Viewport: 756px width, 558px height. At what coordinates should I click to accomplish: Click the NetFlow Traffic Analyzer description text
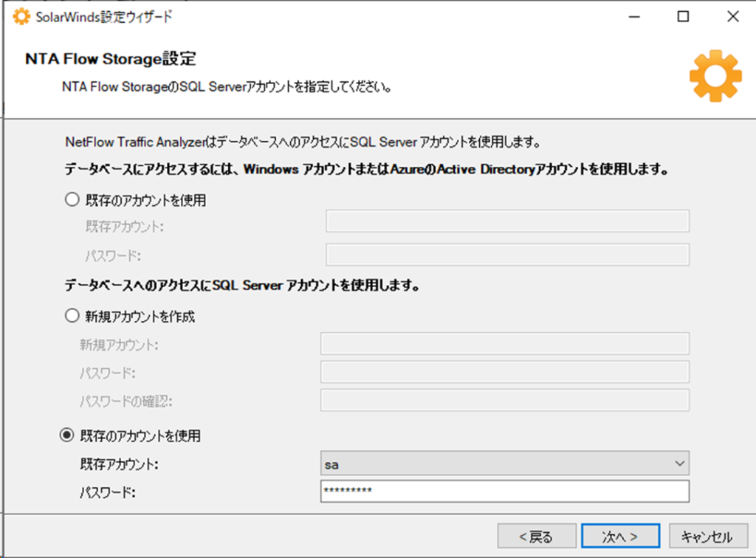click(303, 142)
